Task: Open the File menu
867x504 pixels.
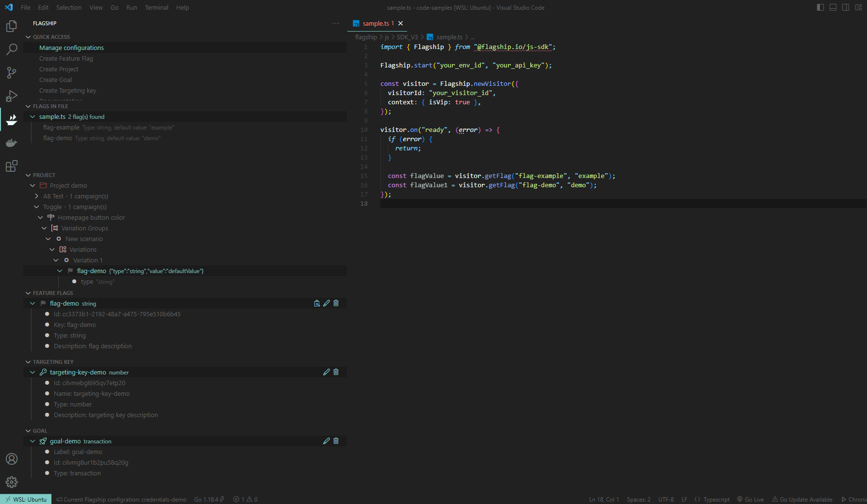Action: (26, 7)
